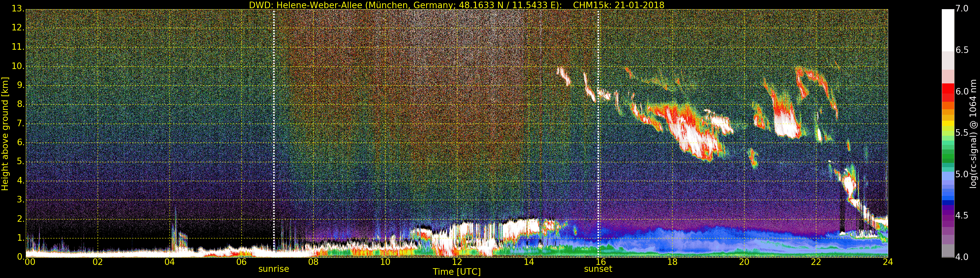980x278 pixels.
Task: Click the height tick label '8.'
Action: pos(20,104)
